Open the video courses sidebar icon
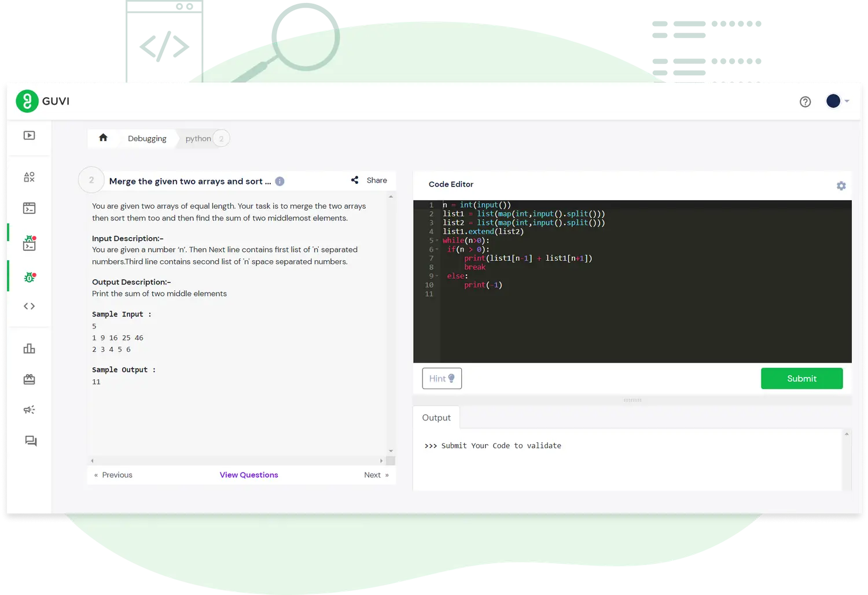This screenshot has width=868, height=595. (29, 135)
